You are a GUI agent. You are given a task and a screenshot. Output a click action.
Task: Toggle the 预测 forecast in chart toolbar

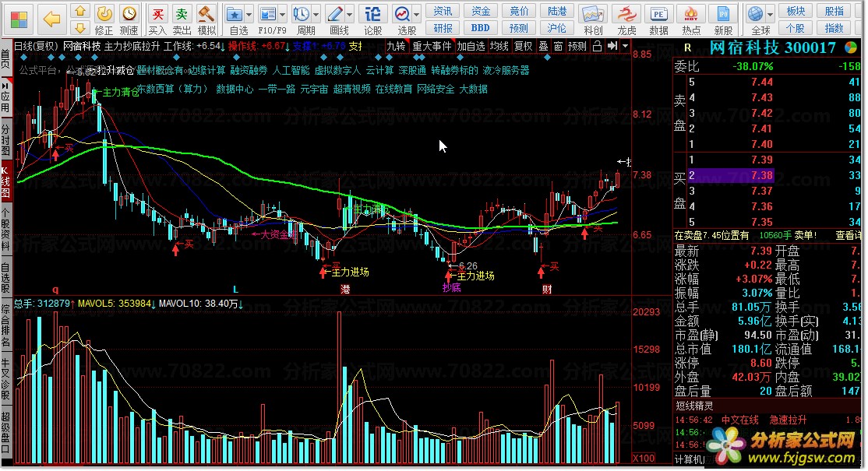click(x=577, y=47)
